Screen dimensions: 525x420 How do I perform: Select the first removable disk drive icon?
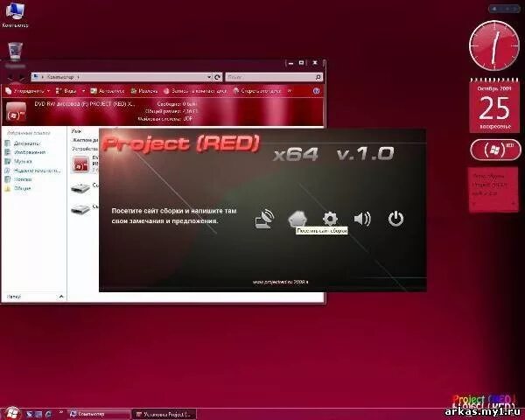pos(80,188)
